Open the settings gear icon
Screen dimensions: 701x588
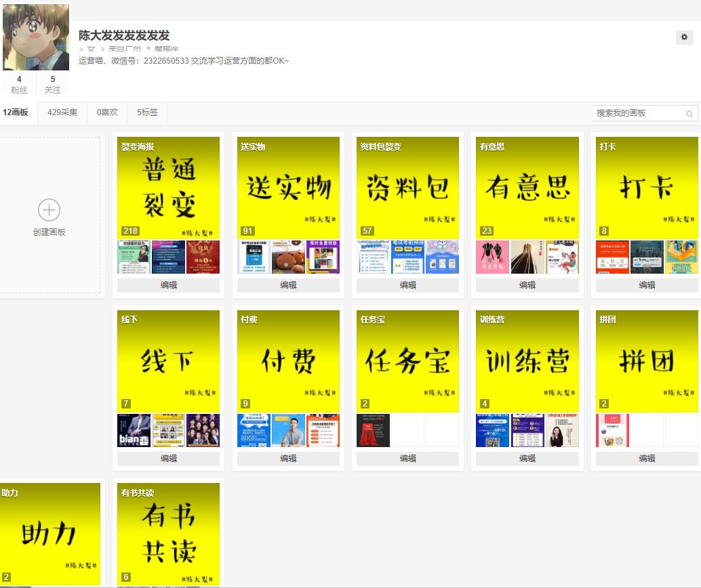click(684, 37)
